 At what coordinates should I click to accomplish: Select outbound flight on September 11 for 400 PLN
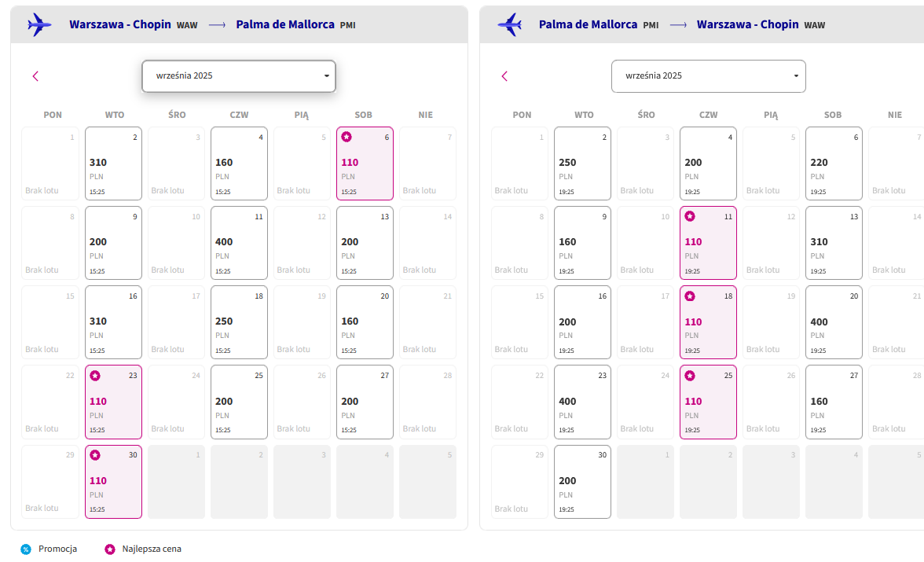pos(239,243)
